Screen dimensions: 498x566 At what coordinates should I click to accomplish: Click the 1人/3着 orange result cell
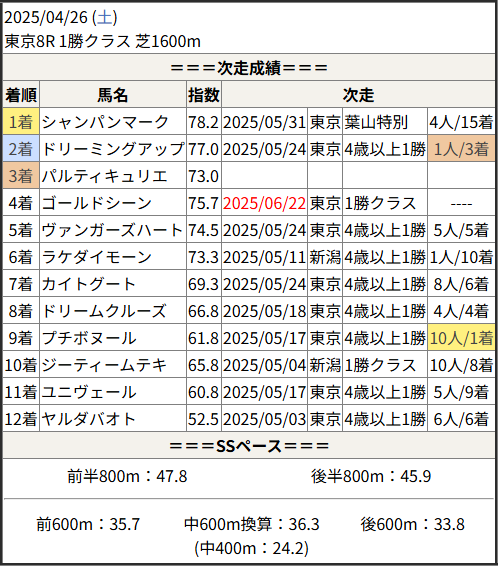pos(461,149)
